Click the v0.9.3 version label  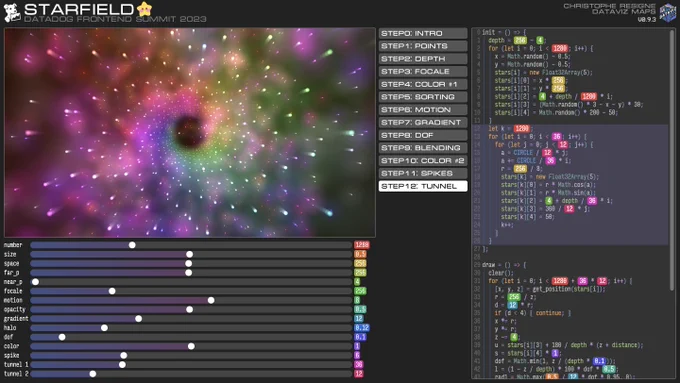click(x=647, y=20)
